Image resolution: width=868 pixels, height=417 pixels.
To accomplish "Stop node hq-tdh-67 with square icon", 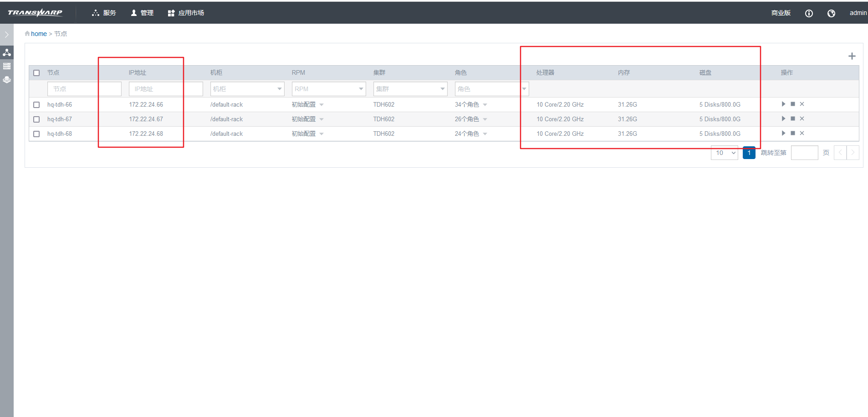I will 793,118.
